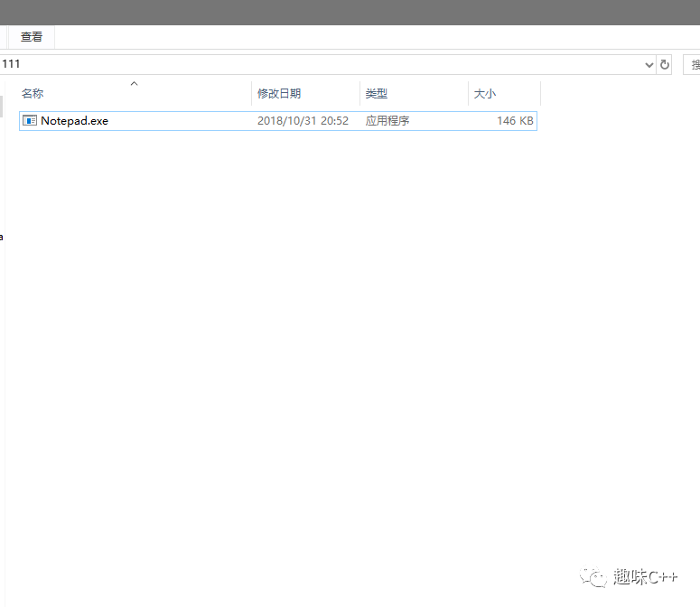Sort files by 修改日期 column header

pyautogui.click(x=306, y=93)
